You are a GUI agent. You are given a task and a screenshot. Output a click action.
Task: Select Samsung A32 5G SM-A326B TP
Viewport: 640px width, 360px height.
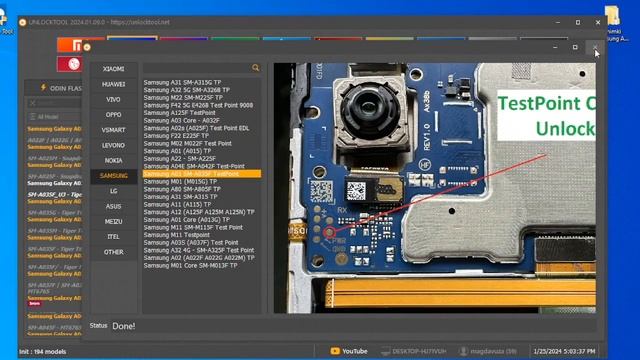point(187,90)
